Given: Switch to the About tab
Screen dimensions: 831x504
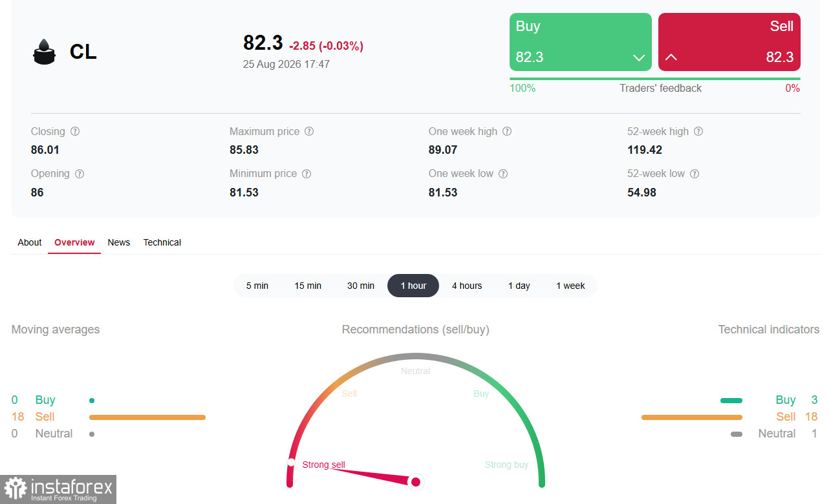Looking at the screenshot, I should click(30, 242).
